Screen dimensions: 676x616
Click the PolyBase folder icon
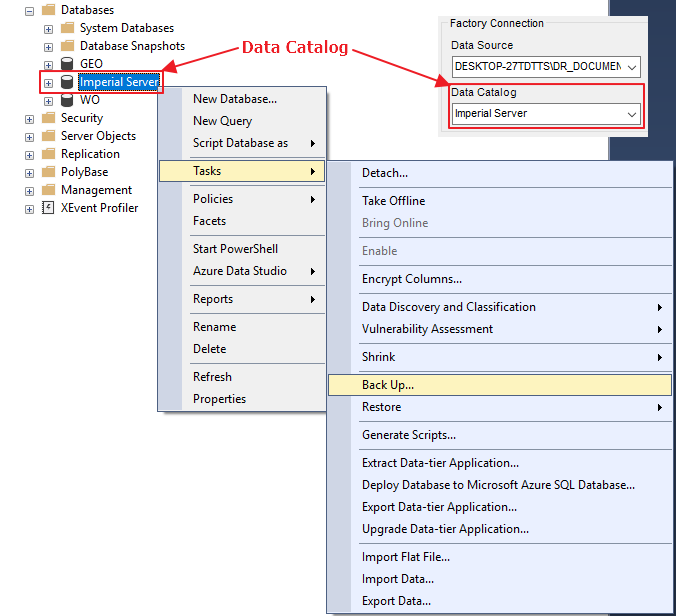48,172
